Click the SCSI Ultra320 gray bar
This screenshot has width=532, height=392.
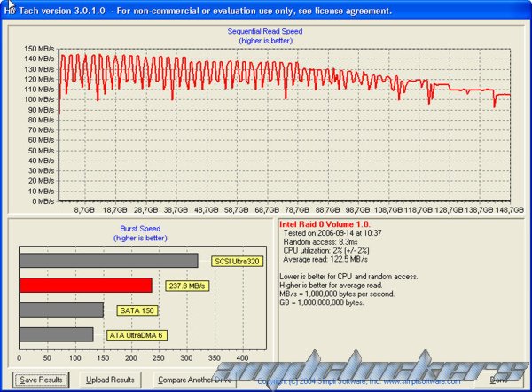tap(108, 261)
